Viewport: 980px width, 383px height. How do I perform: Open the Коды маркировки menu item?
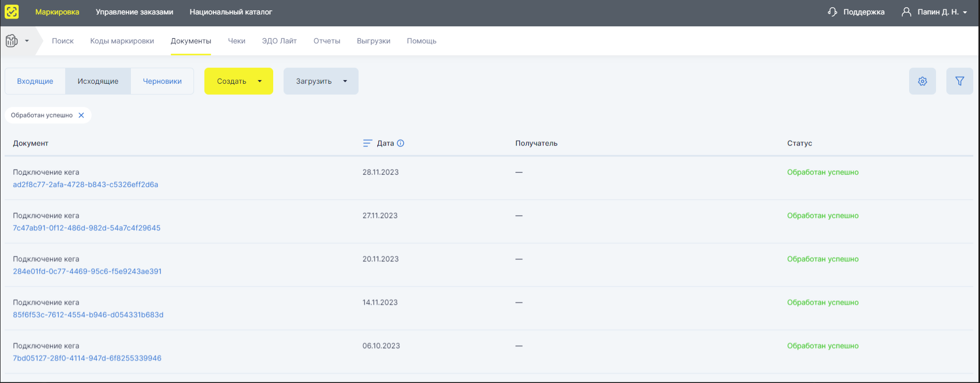pyautogui.click(x=122, y=41)
